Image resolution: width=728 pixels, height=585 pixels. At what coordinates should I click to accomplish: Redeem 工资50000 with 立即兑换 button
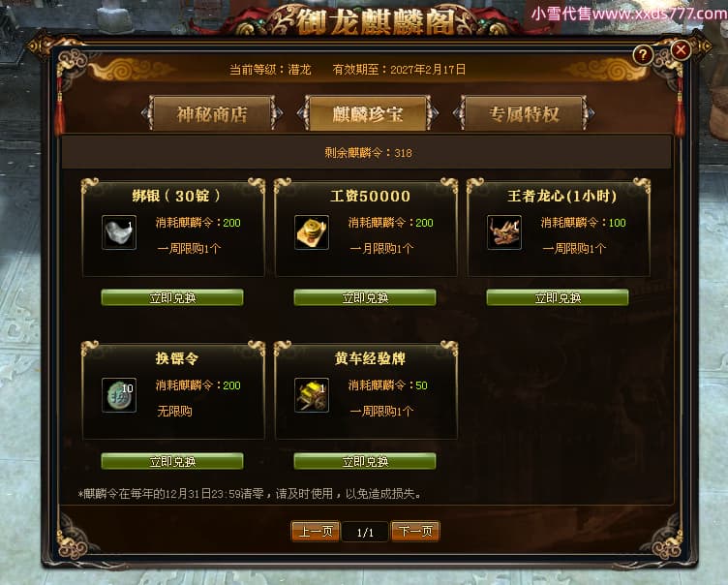click(x=365, y=297)
